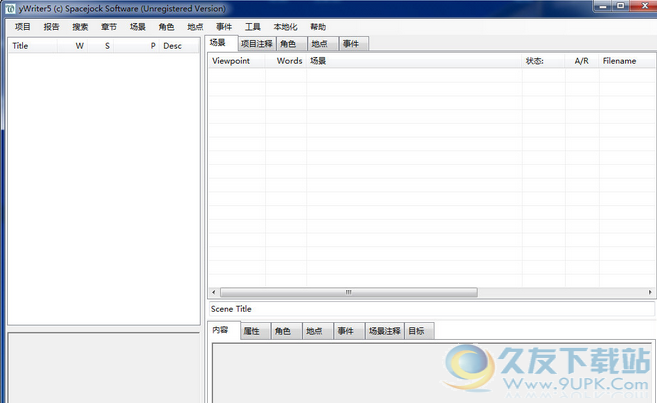This screenshot has height=403, width=657.
Task: Close the yWriter5 window
Action: click(x=644, y=6)
